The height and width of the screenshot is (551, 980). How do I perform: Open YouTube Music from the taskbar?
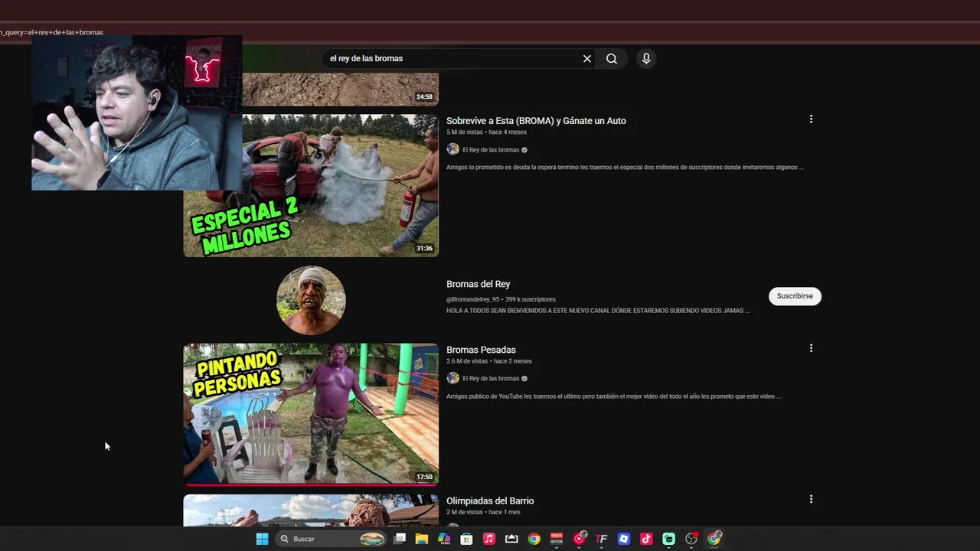(580, 539)
